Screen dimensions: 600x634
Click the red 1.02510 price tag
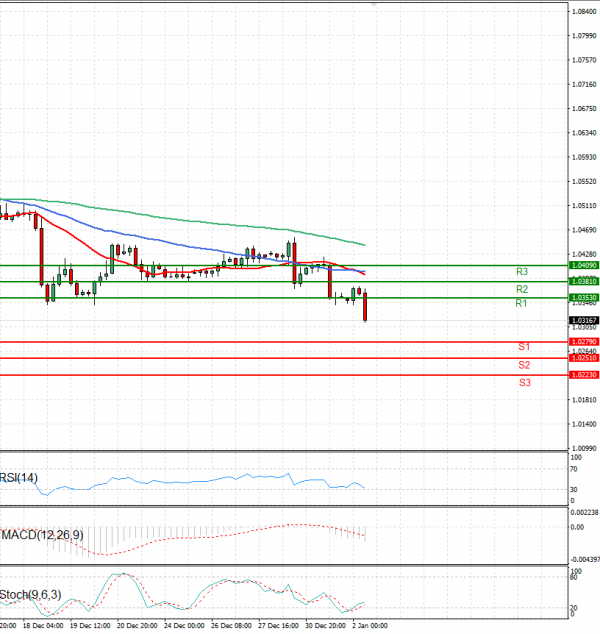(583, 357)
